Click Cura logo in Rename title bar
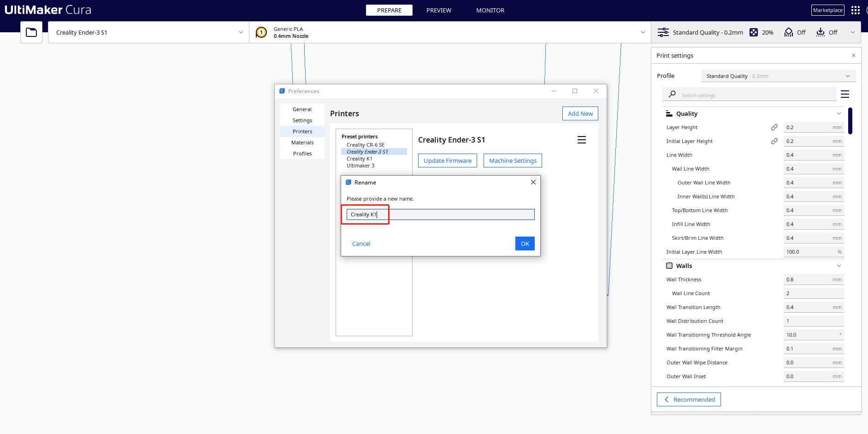868x434 pixels. 348,182
